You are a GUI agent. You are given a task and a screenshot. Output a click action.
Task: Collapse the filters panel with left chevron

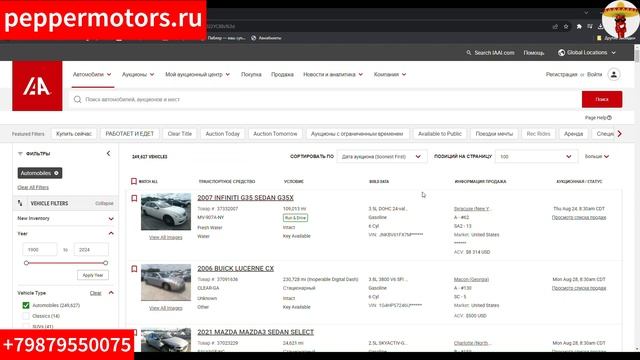pyautogui.click(x=108, y=153)
